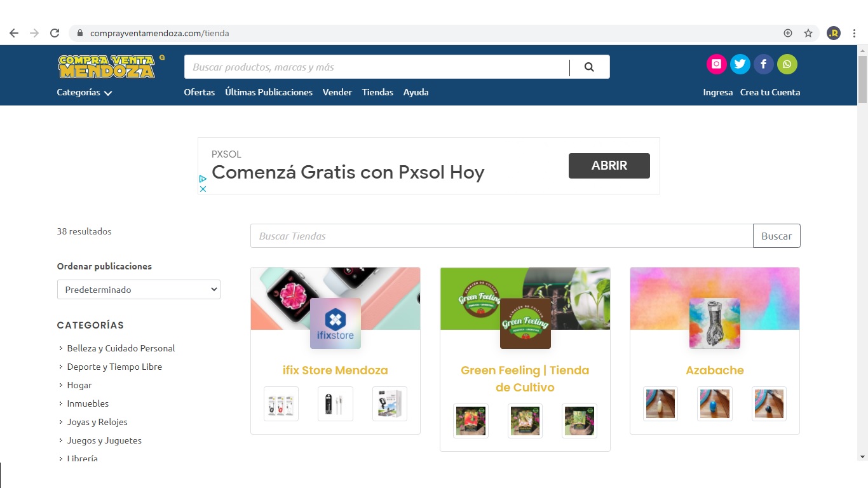868x488 pixels.
Task: Click the browser profile avatar icon
Action: tap(833, 32)
